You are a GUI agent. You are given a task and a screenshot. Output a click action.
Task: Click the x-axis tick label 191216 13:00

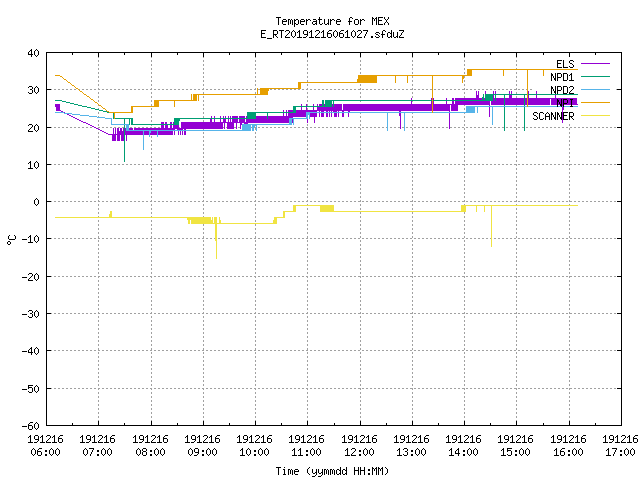coord(411,445)
